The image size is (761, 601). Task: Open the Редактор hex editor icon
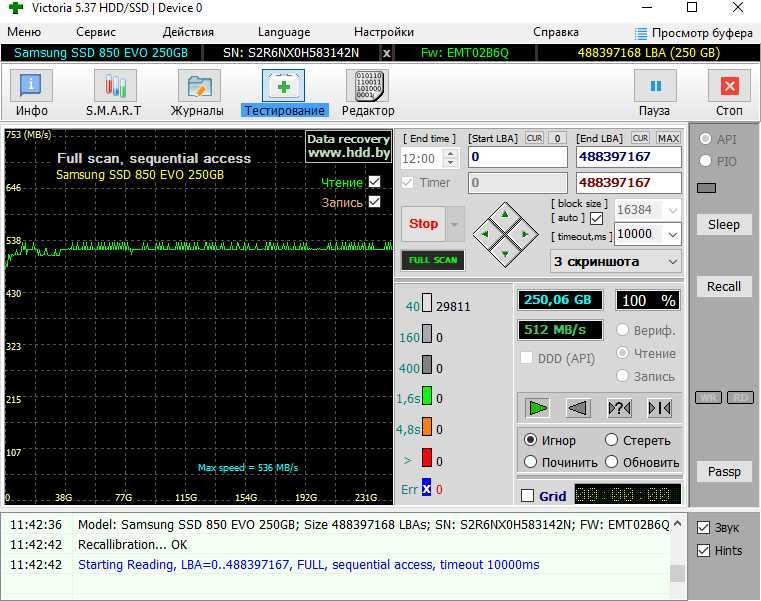point(367,87)
